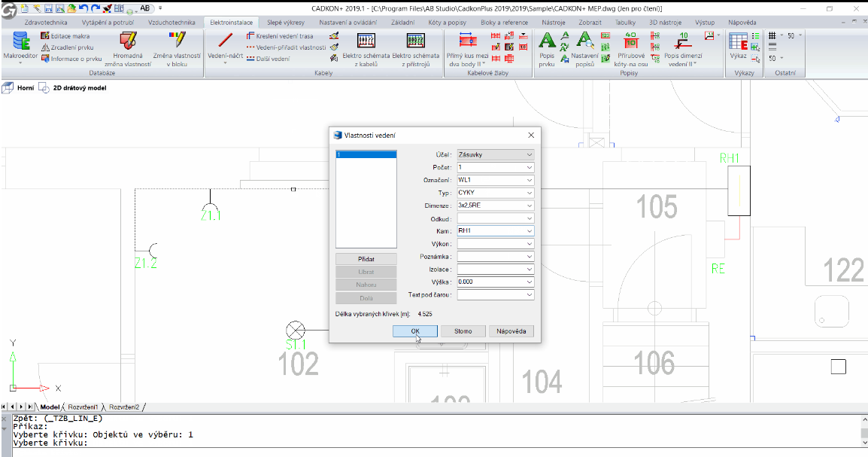Click the Výška field with 0.000
Viewport: 868px width, 457px height.
[x=495, y=282]
